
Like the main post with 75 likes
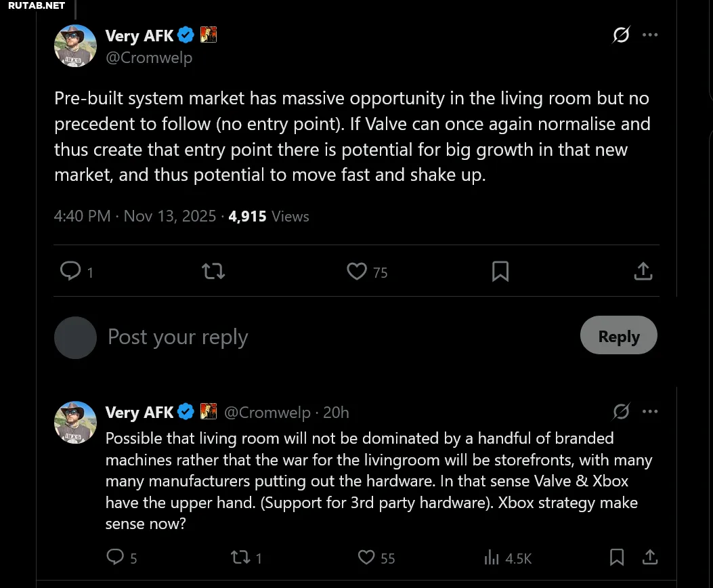pos(357,272)
